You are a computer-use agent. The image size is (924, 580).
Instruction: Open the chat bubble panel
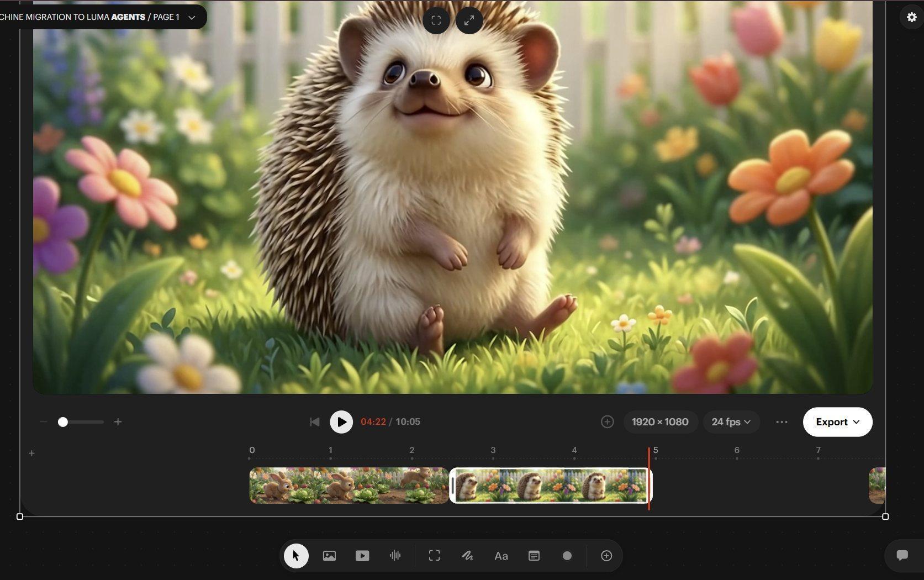tap(902, 555)
